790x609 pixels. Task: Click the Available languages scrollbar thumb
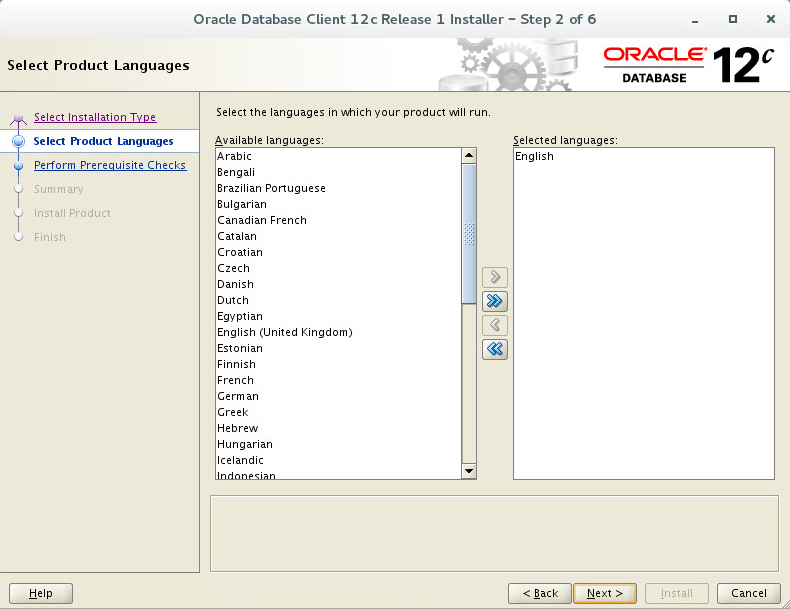point(469,234)
